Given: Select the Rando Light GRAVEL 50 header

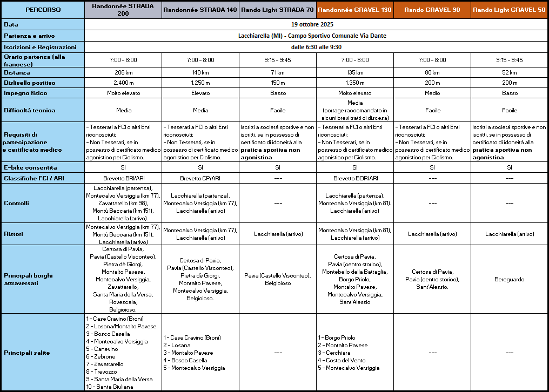Looking at the screenshot, I should click(509, 10).
